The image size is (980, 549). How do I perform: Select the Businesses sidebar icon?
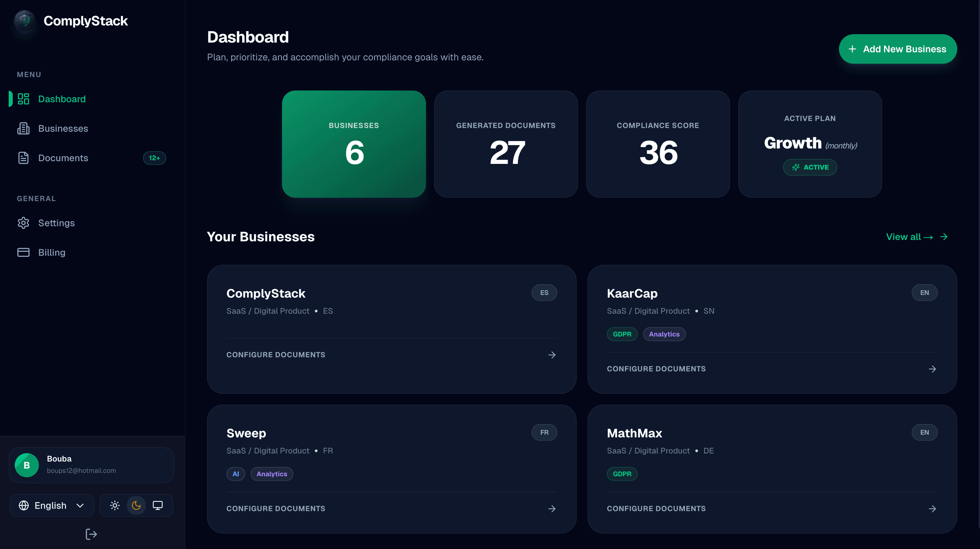point(23,128)
